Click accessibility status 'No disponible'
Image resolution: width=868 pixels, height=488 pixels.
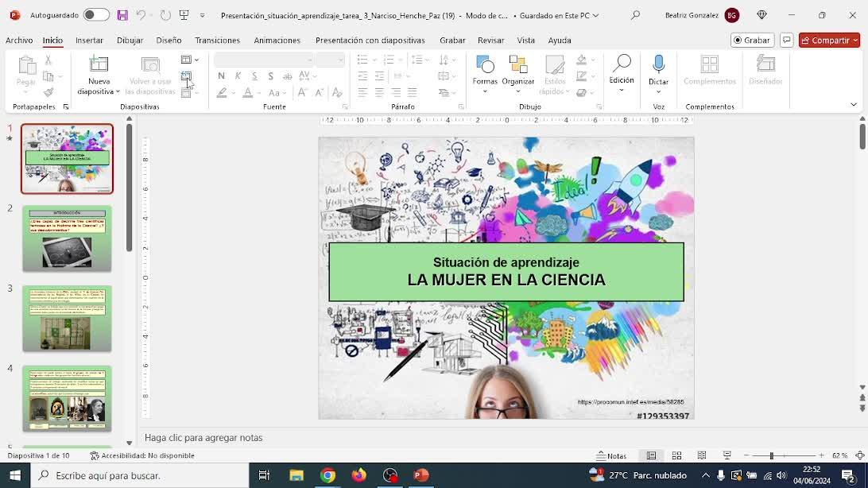(x=142, y=455)
